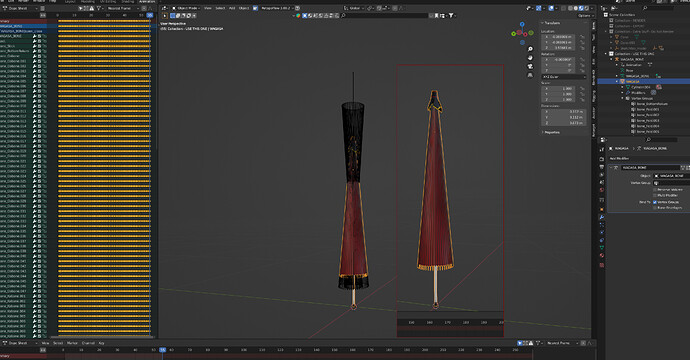Open the Modifiers wrench tab in Properties
The image size is (690, 360).
pos(602,217)
